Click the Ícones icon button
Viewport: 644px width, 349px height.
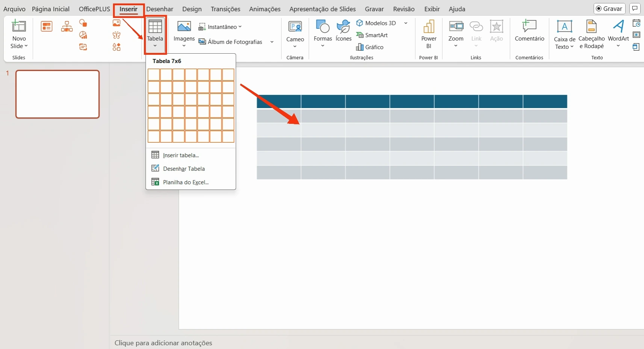pos(343,31)
